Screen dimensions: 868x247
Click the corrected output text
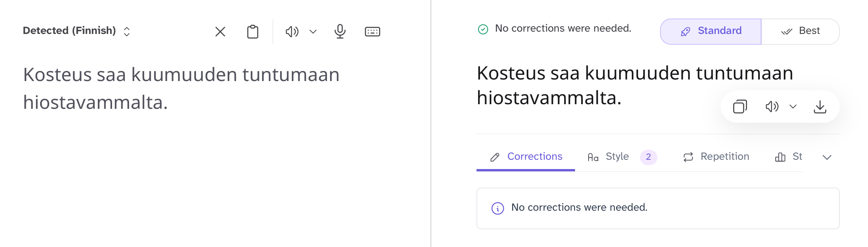635,85
